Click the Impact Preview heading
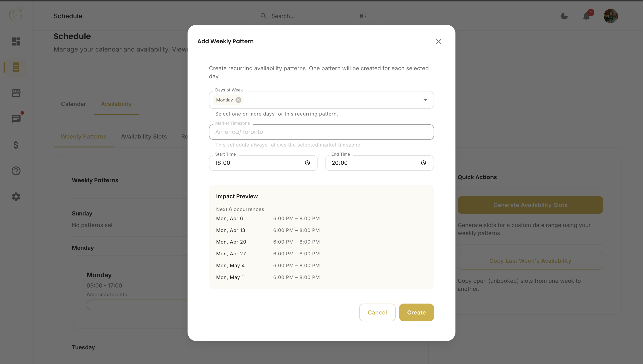 pos(237,196)
